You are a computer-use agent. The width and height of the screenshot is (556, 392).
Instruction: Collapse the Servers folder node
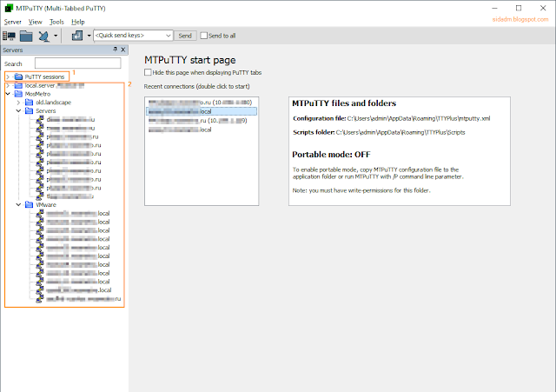tap(19, 111)
